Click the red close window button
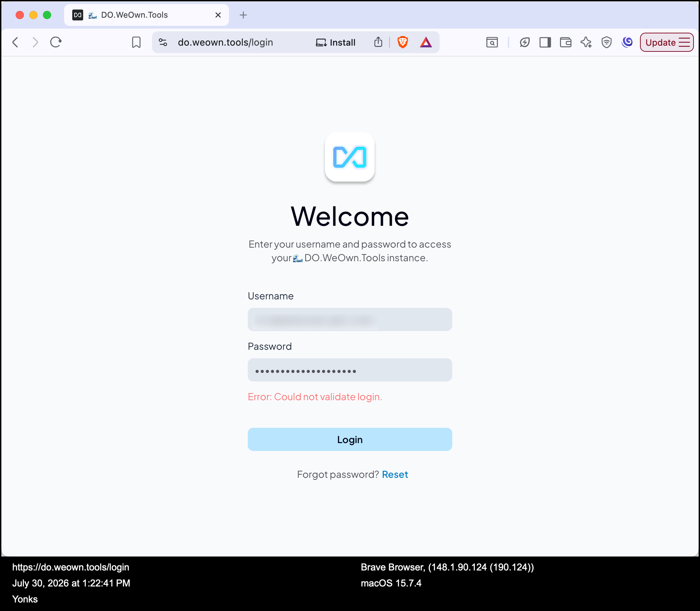Image resolution: width=700 pixels, height=611 pixels. click(20, 15)
